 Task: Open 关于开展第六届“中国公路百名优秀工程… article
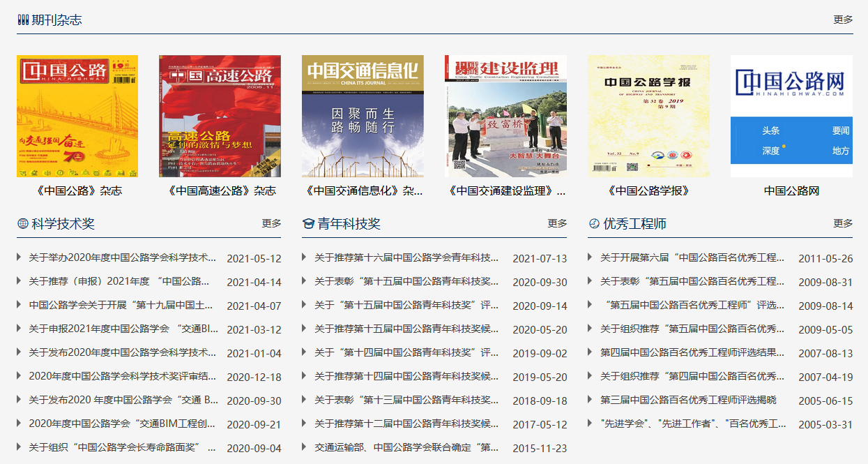[692, 257]
